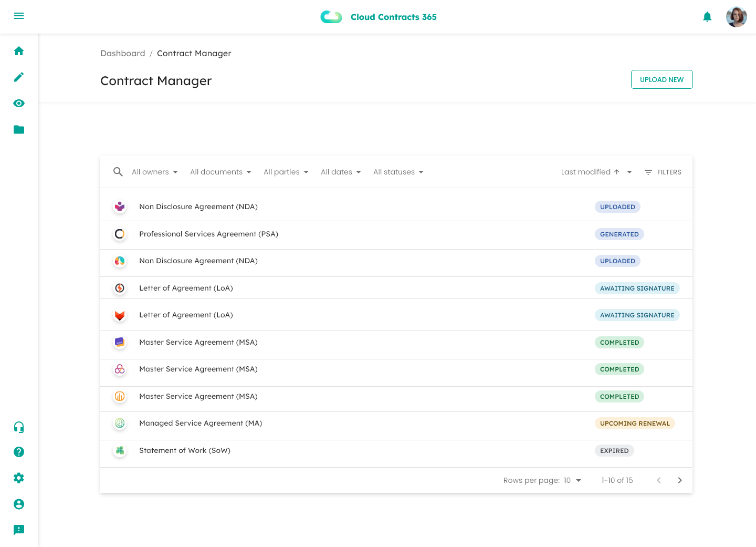Click the 1-10 of 15 page indicator

click(617, 480)
